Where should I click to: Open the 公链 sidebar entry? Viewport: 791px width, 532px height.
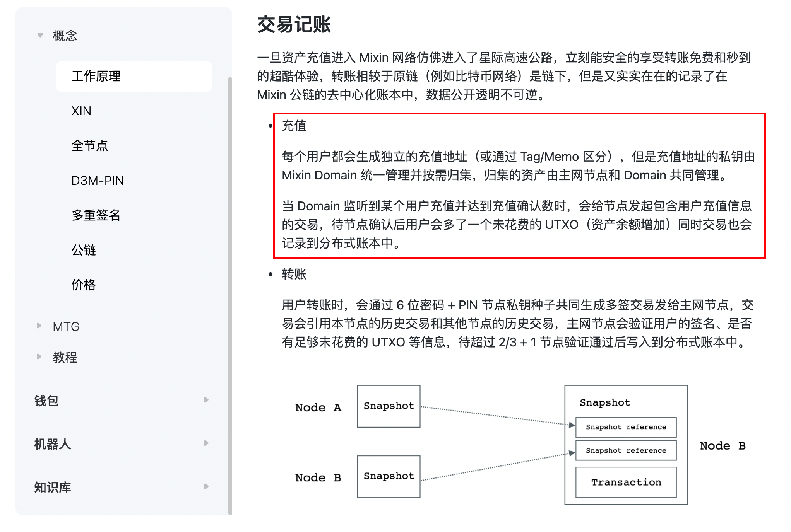84,250
